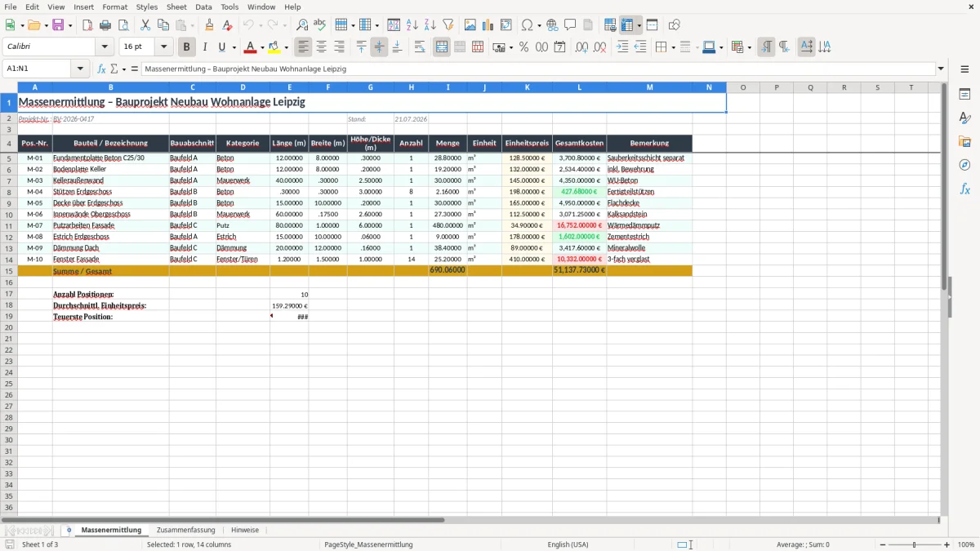The height and width of the screenshot is (551, 980).
Task: Click the Insert Pivot Table icon
Action: tap(506, 25)
